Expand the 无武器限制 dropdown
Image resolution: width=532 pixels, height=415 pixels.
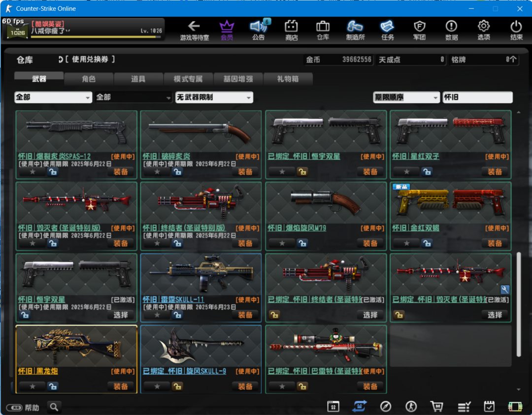point(214,97)
